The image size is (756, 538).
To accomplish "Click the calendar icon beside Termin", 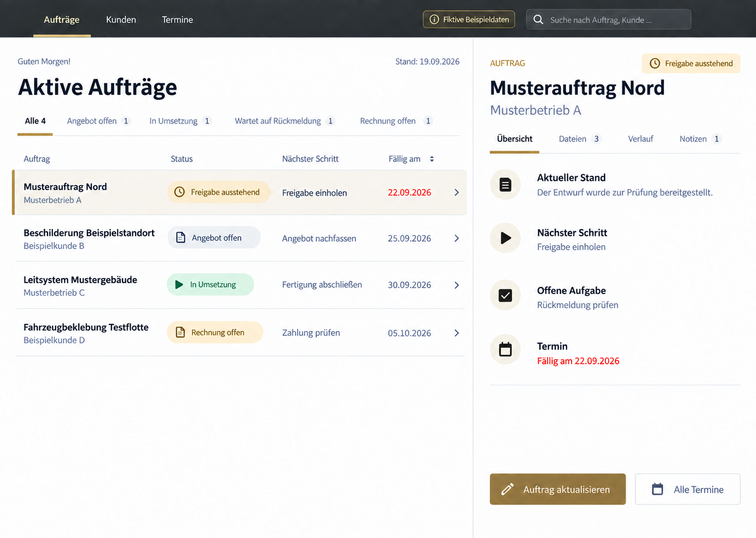I will tap(505, 349).
